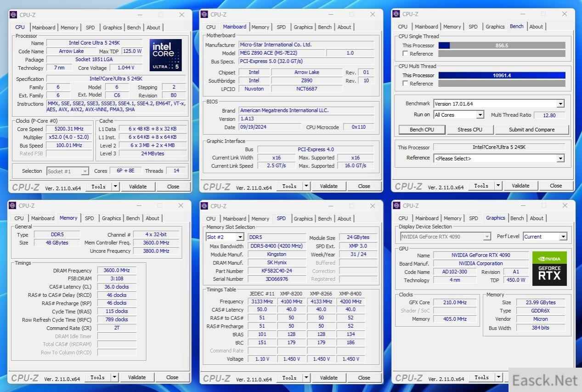Viewport: 582px width, 392px height.
Task: Click CPU-Z app icon in Mainboard window title bar
Action: click(204, 14)
